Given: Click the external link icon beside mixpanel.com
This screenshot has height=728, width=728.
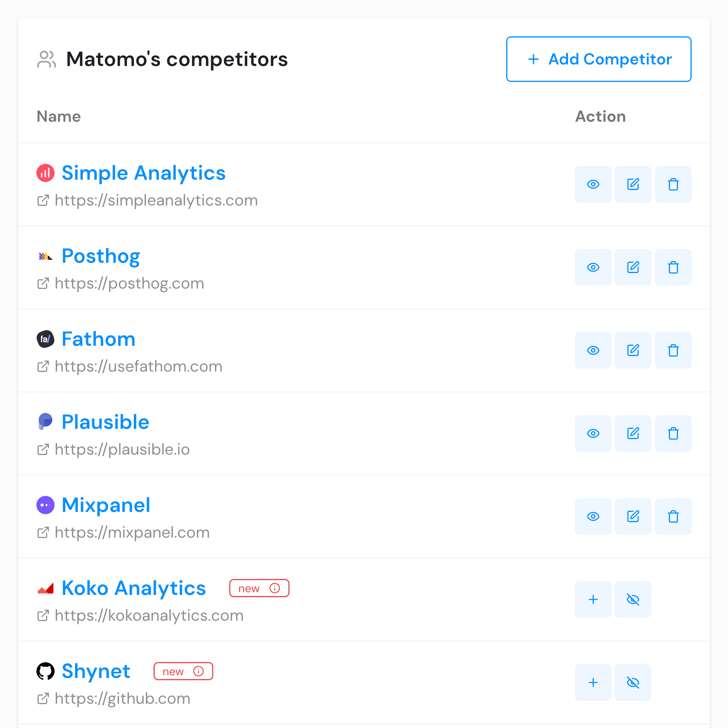Looking at the screenshot, I should (x=43, y=532).
